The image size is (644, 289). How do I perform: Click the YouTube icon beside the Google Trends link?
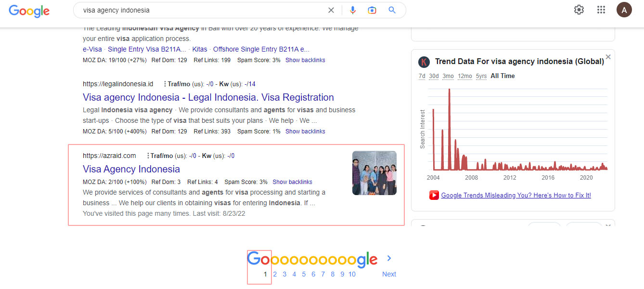pyautogui.click(x=434, y=195)
